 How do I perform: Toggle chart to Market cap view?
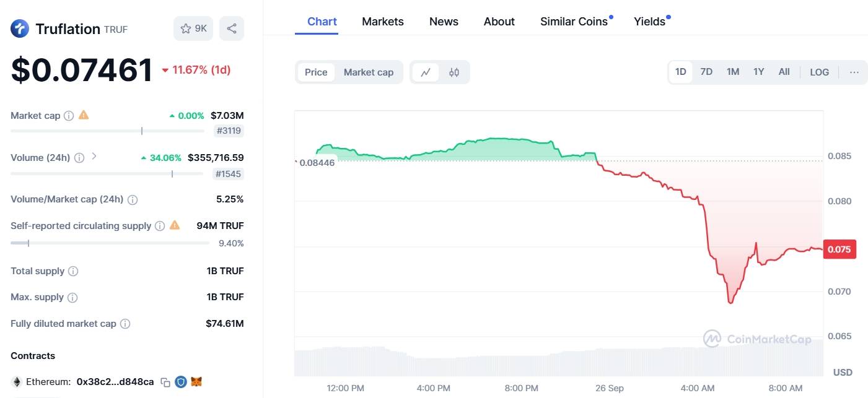coord(369,72)
